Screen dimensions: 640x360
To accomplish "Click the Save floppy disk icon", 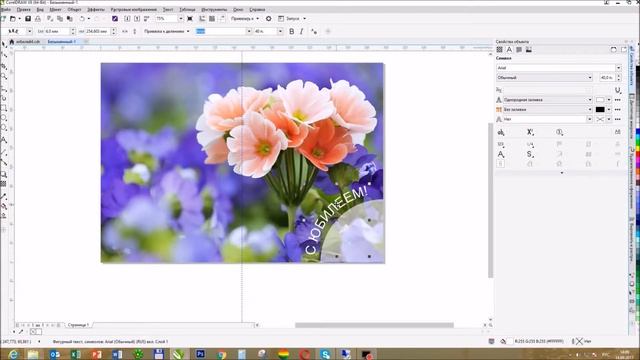I will [x=28, y=19].
